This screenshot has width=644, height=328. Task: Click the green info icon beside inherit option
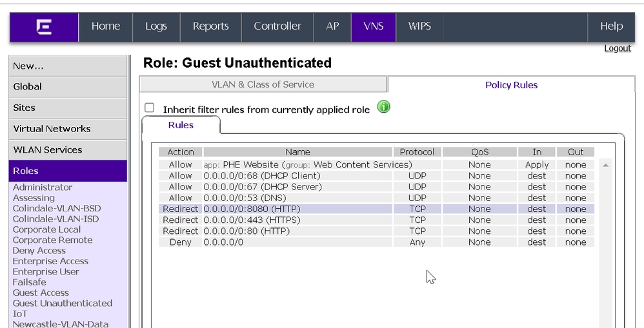(384, 108)
